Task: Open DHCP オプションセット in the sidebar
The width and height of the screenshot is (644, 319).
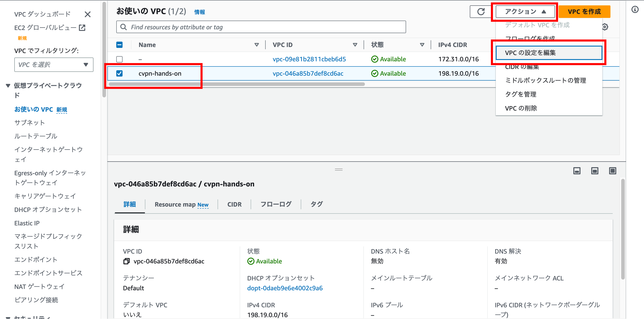Action: [x=48, y=210]
